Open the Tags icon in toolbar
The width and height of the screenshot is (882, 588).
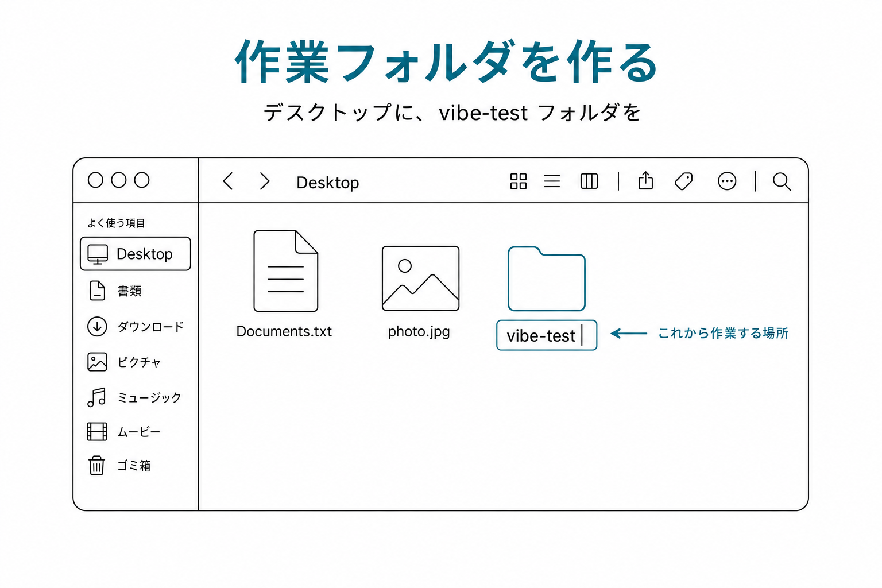pos(683,181)
